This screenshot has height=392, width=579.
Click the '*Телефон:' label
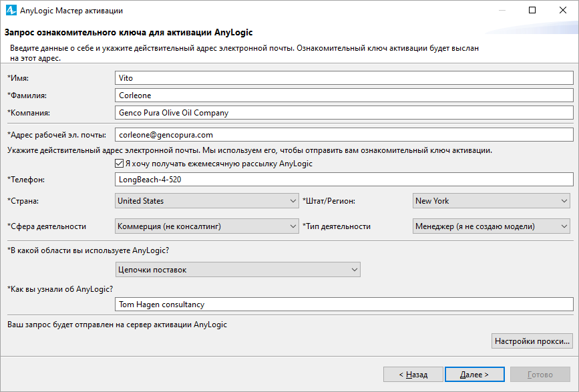[26, 180]
